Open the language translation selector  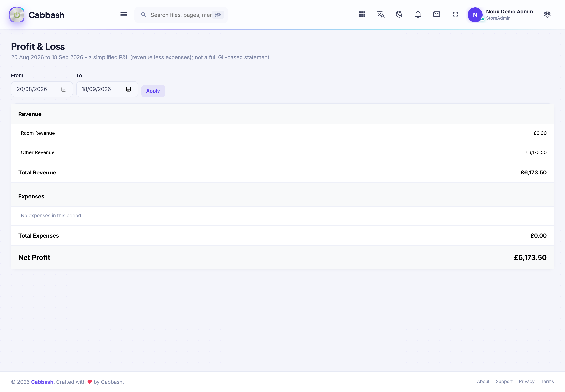coord(381,14)
